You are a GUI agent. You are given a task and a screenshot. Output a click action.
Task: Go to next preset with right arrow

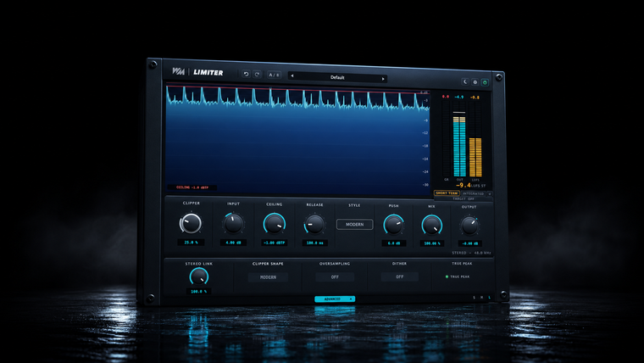(x=383, y=79)
